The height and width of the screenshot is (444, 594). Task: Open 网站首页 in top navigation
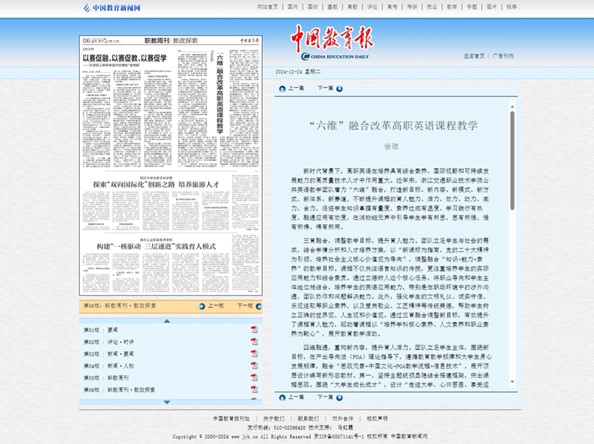[267, 7]
